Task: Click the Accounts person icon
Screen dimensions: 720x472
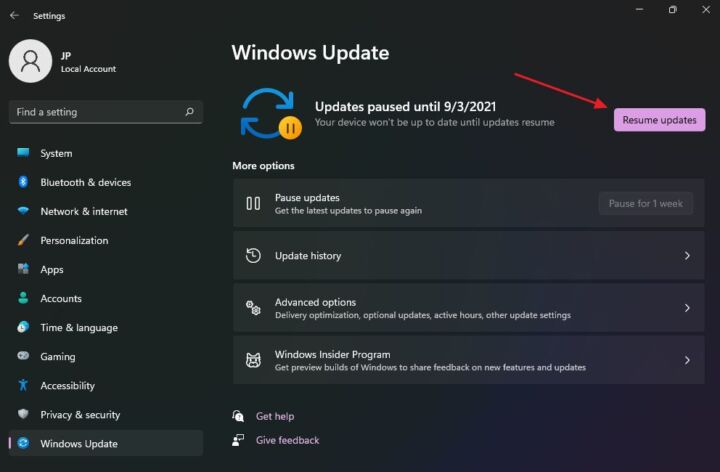Action: coord(23,298)
